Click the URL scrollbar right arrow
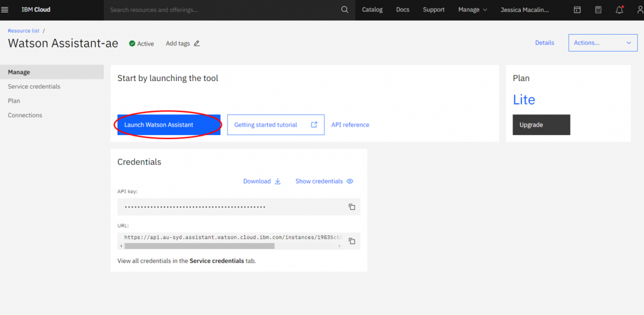Screen dimensions: 644x315 pos(340,246)
